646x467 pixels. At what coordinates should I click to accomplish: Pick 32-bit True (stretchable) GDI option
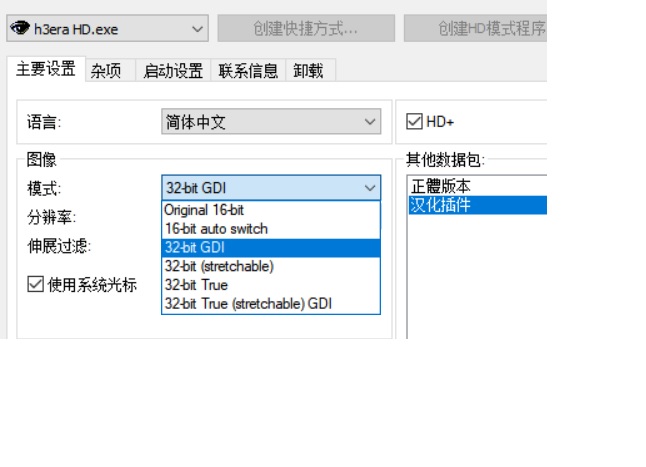248,303
